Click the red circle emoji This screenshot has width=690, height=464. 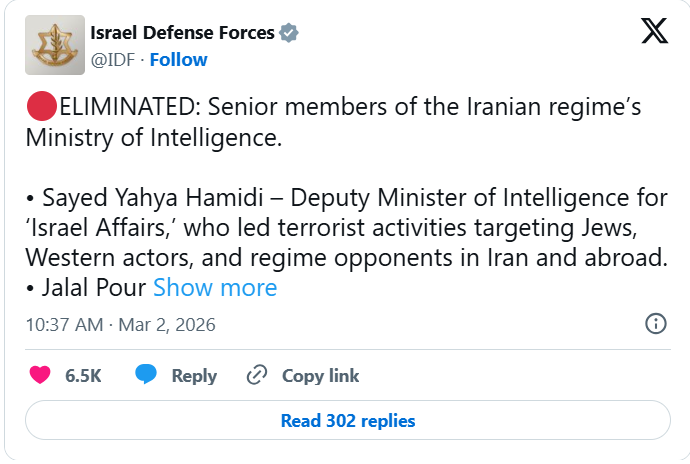point(41,105)
